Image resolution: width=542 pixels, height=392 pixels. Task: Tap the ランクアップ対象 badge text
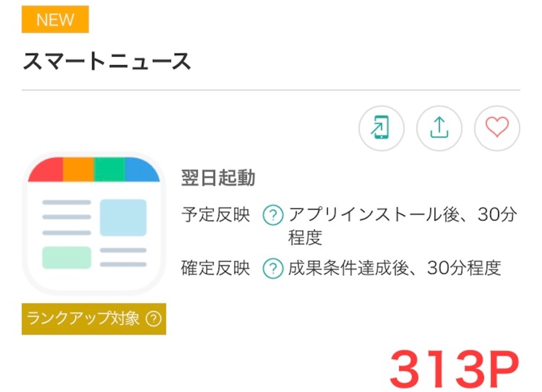[83, 319]
